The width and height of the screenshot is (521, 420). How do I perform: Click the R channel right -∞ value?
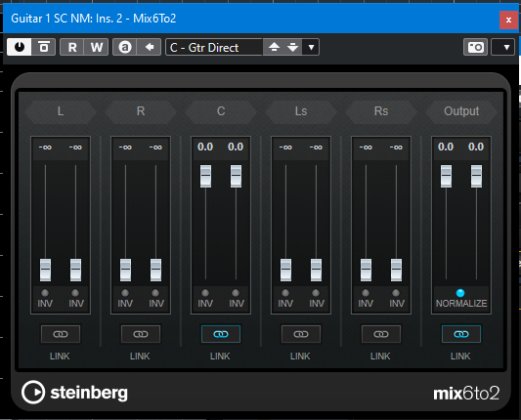click(155, 147)
